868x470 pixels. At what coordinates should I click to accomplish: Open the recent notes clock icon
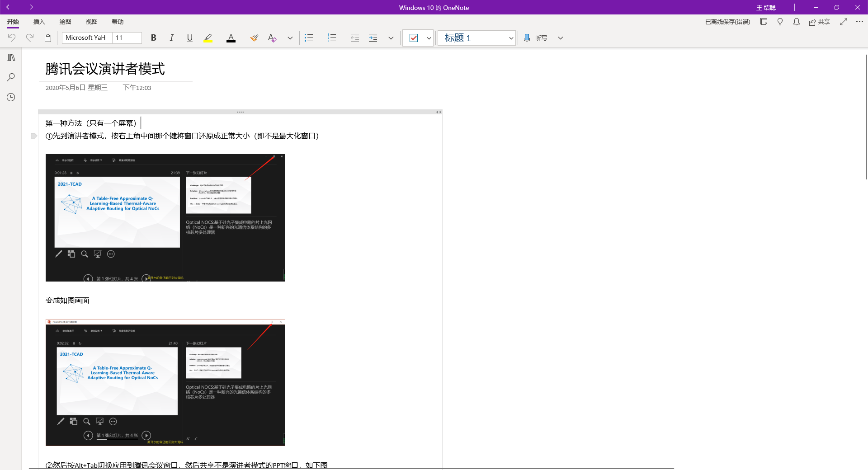(11, 97)
